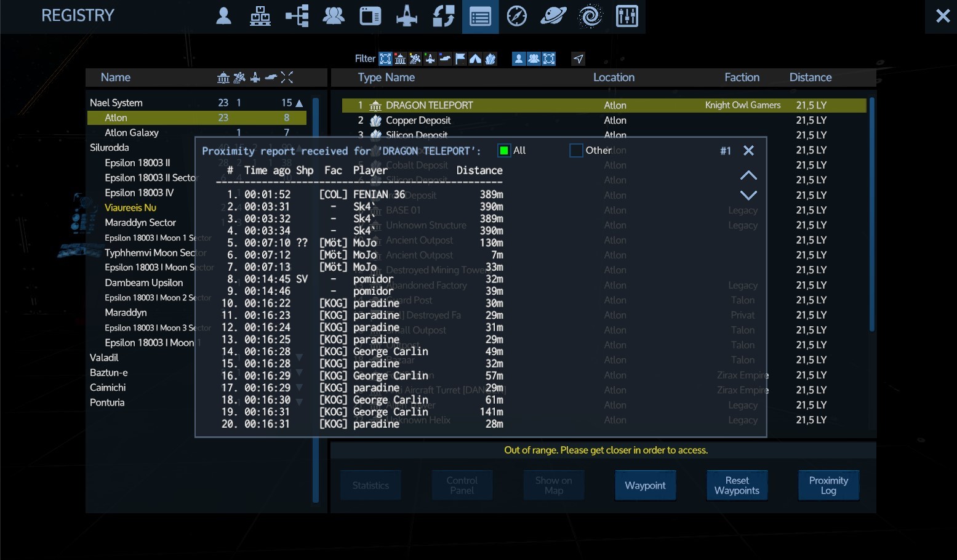Toggle the small vessel filter
The height and width of the screenshot is (560, 957).
430,58
